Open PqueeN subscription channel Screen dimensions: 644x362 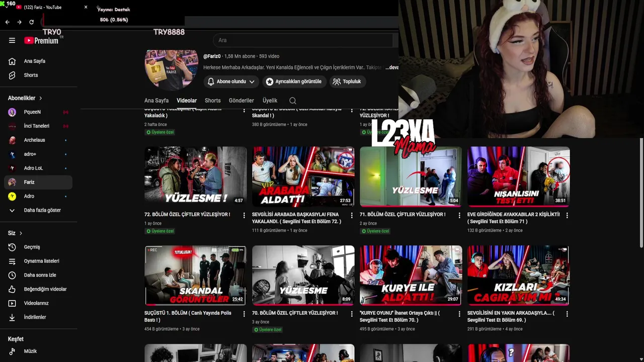click(x=38, y=112)
